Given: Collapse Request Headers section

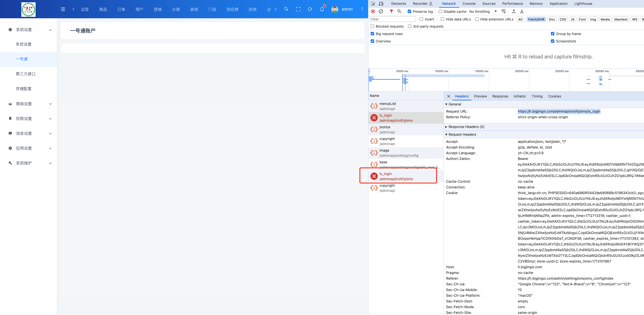Looking at the screenshot, I should click(446, 135).
